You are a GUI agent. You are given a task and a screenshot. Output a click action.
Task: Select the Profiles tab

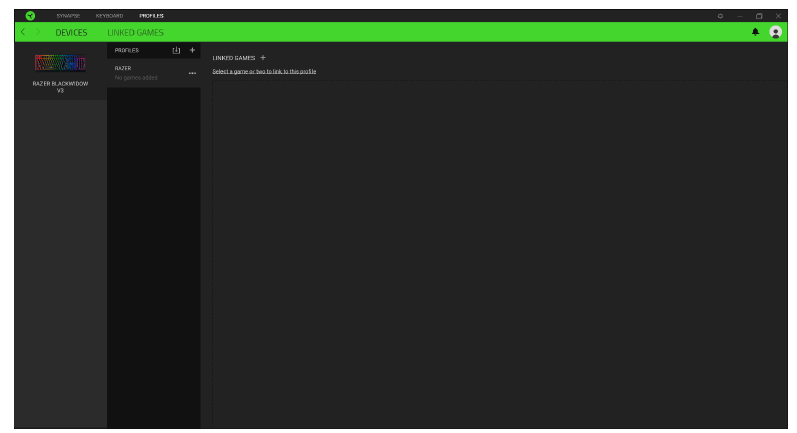(x=152, y=16)
